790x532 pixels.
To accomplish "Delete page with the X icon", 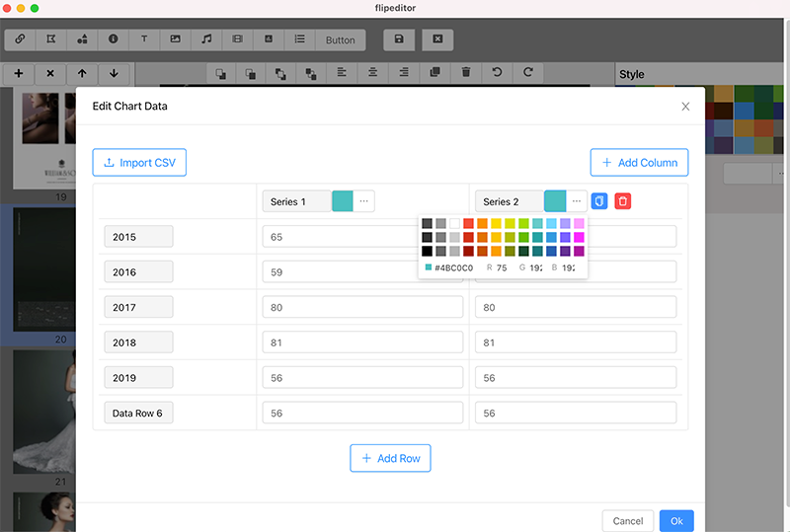I will tap(50, 74).
